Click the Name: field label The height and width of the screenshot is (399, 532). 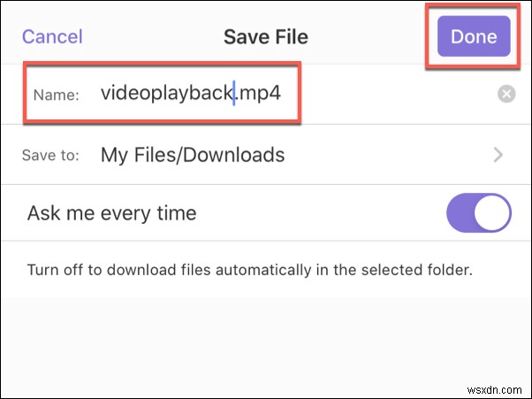(x=56, y=95)
